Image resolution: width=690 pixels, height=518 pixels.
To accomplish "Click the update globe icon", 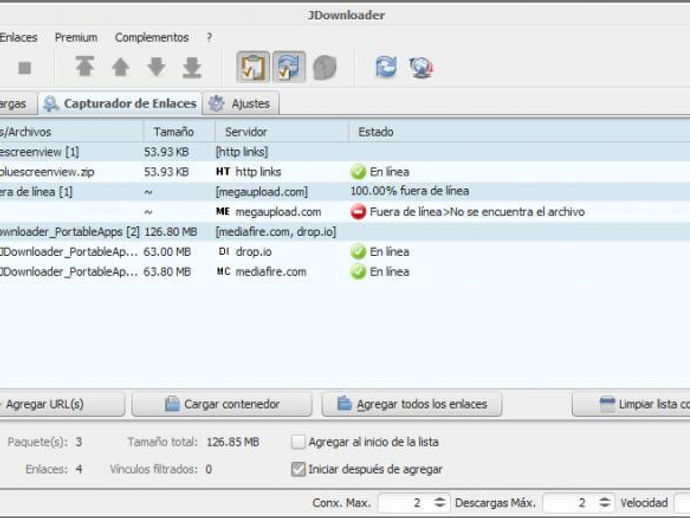I will click(x=422, y=67).
